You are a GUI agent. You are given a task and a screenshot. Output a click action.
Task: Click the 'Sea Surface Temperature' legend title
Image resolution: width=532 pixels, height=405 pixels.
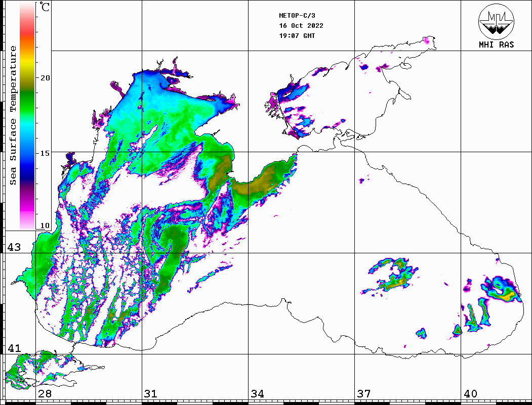click(13, 115)
